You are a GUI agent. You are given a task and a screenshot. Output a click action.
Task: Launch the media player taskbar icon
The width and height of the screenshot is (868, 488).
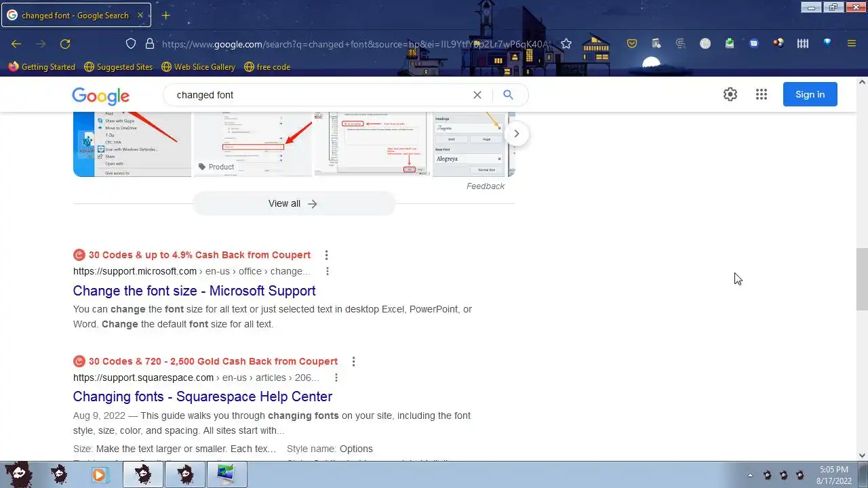(x=99, y=475)
